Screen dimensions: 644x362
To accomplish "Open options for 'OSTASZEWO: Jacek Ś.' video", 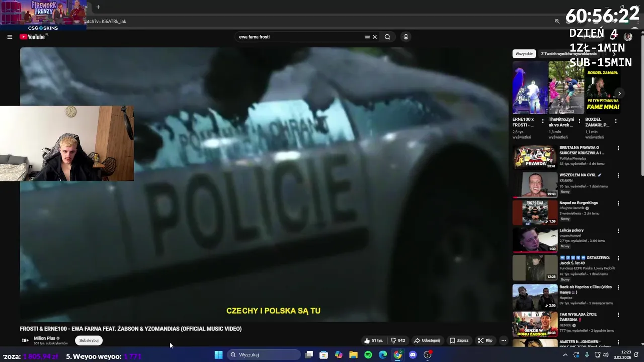I will pyautogui.click(x=618, y=258).
